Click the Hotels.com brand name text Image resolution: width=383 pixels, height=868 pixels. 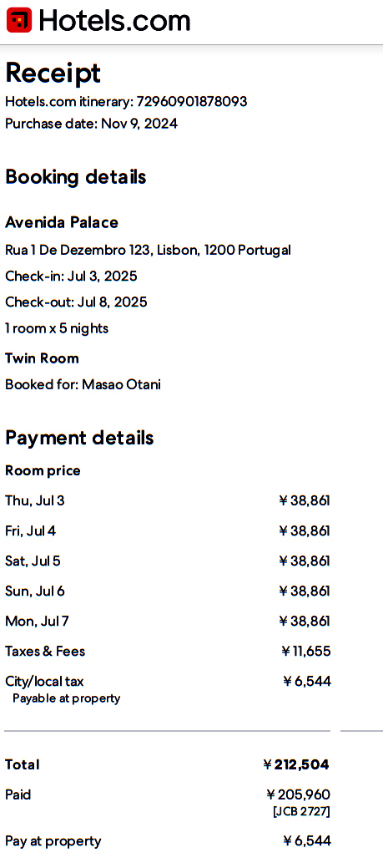pos(114,21)
